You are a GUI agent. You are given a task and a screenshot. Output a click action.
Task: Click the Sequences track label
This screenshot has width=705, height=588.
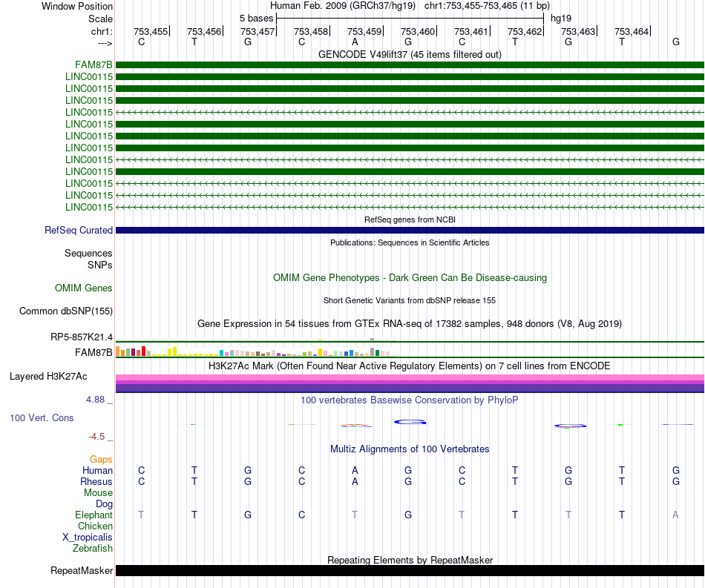[x=88, y=254]
